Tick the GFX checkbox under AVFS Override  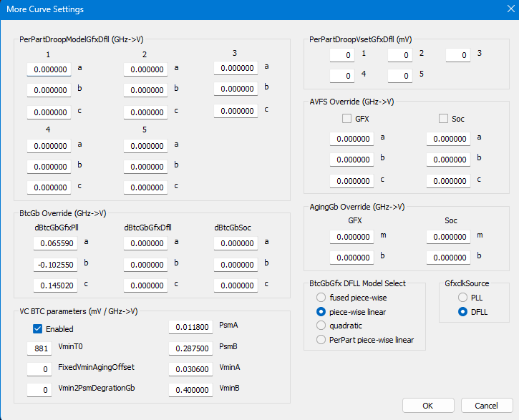click(346, 118)
